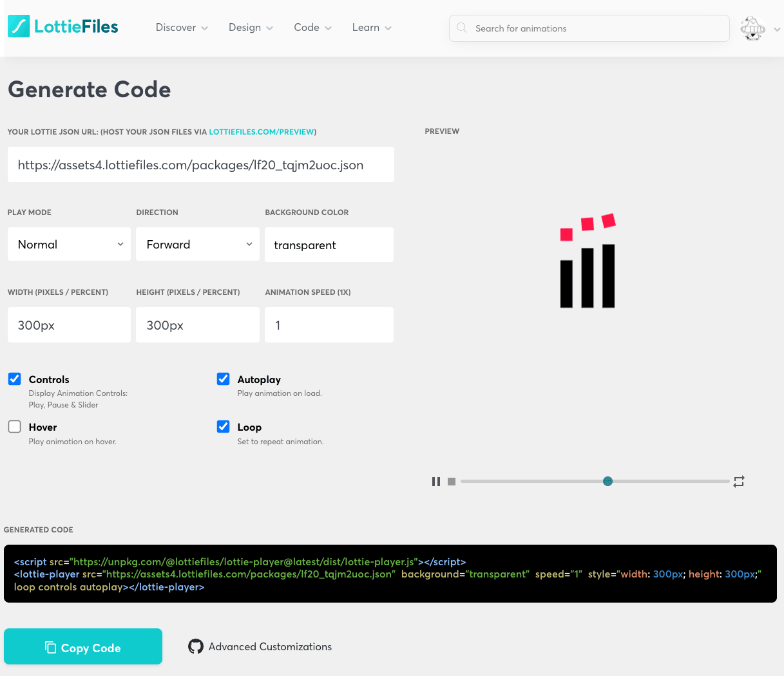
Task: Click the Copy Code button
Action: [x=83, y=646]
